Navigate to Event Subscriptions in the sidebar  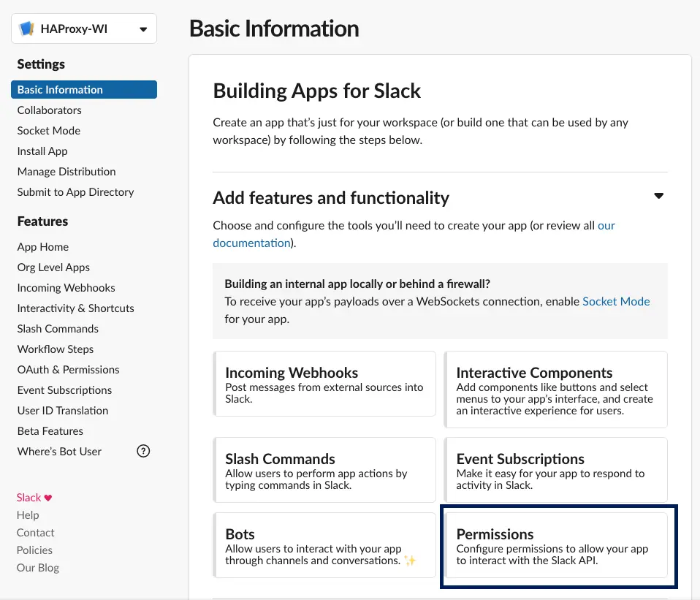(64, 390)
